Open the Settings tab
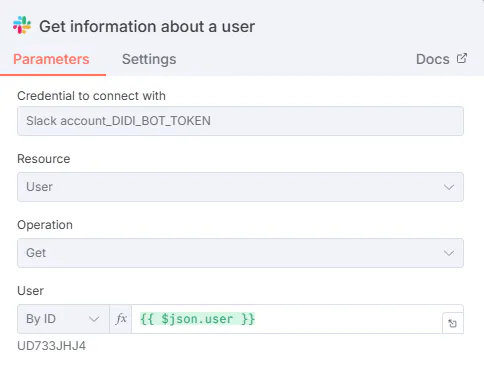Screen dimensions: 484x369 point(149,59)
